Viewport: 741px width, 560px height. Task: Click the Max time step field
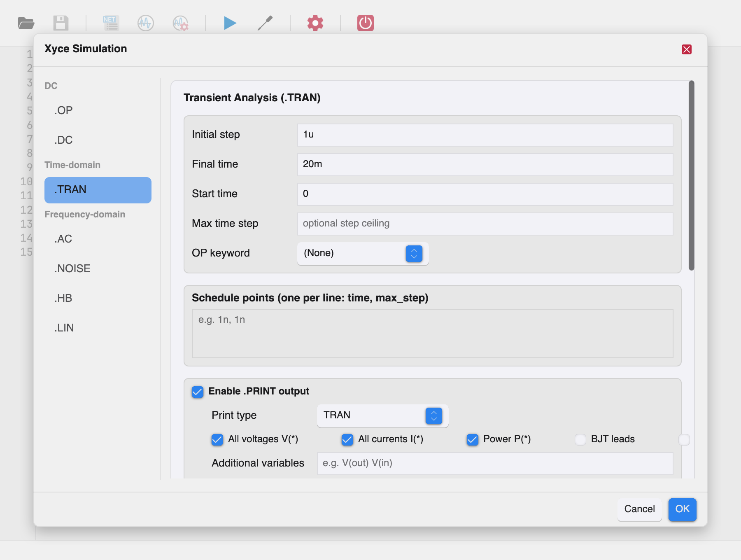(x=485, y=224)
